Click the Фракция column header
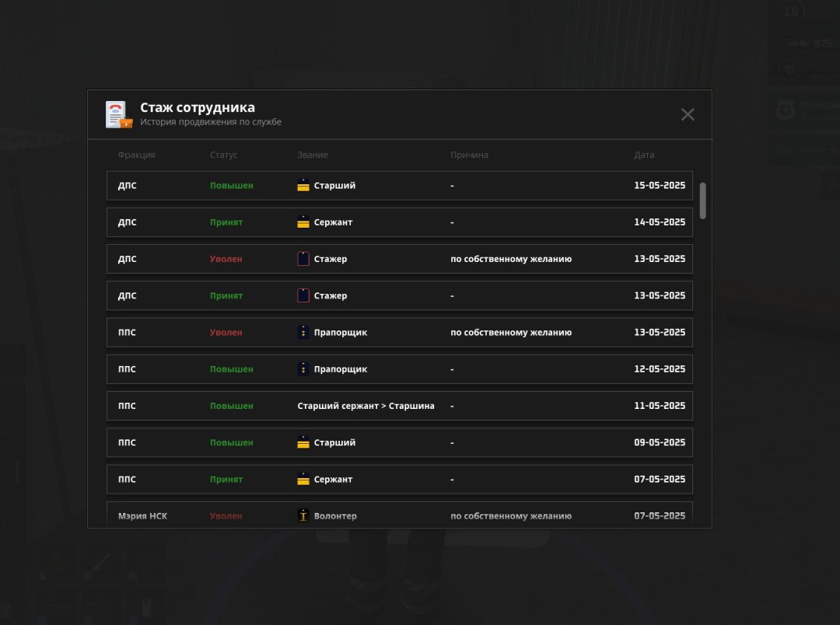 pos(137,155)
